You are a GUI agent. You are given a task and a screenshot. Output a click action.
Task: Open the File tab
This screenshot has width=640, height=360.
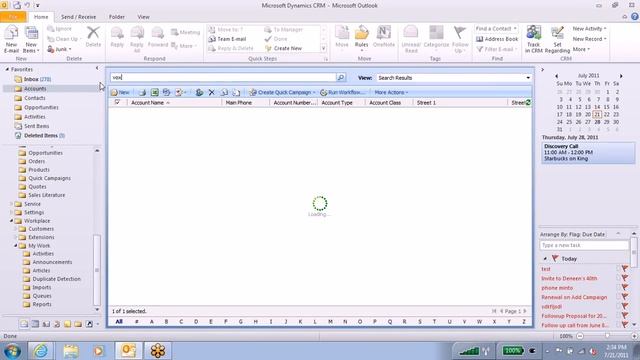(13, 17)
